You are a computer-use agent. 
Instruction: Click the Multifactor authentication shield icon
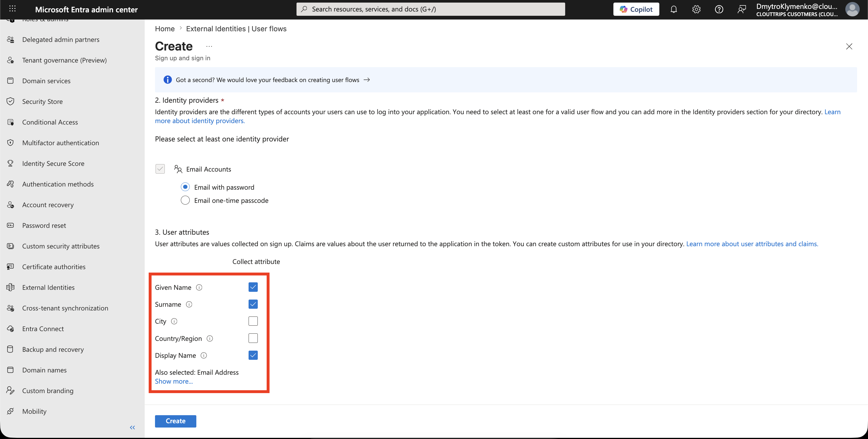tap(10, 143)
